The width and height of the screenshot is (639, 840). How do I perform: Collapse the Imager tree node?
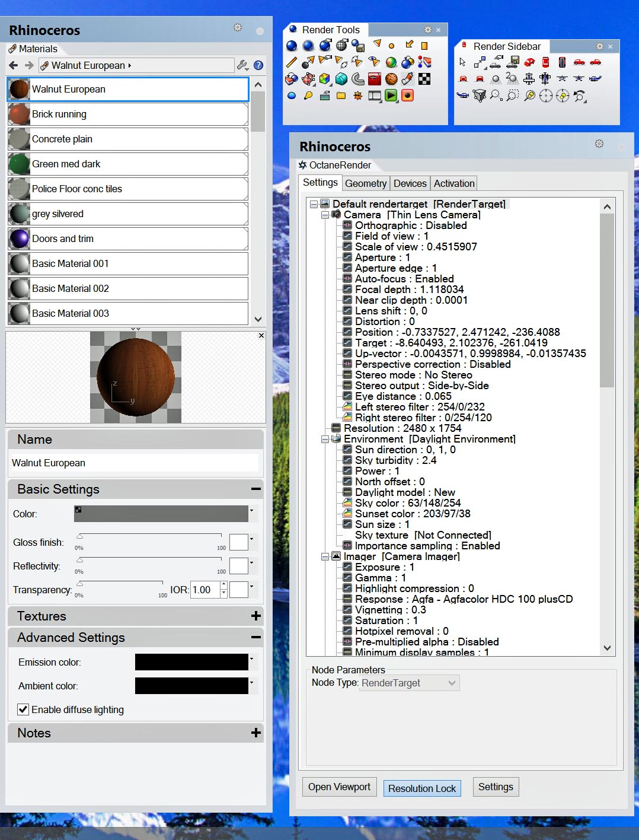pos(325,556)
